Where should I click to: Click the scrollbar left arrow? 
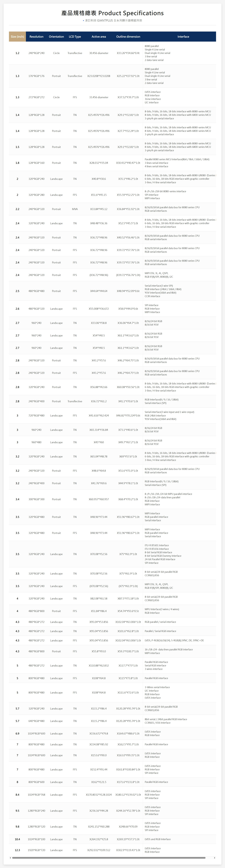point(10,858)
